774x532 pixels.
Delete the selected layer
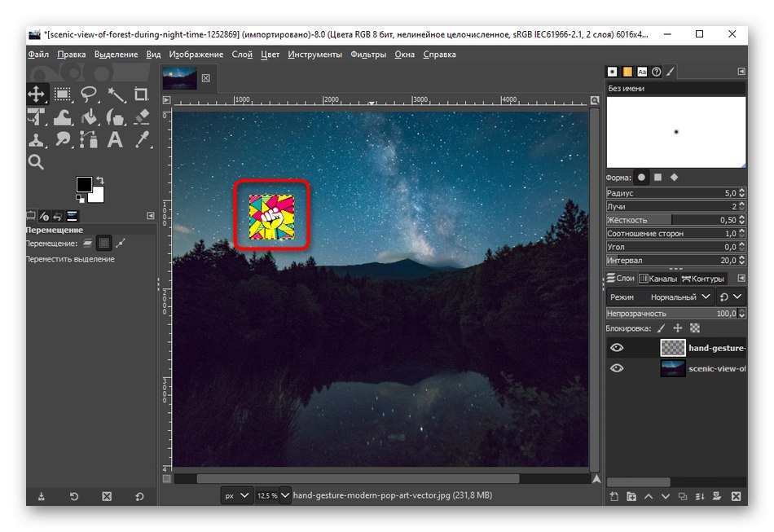[737, 495]
